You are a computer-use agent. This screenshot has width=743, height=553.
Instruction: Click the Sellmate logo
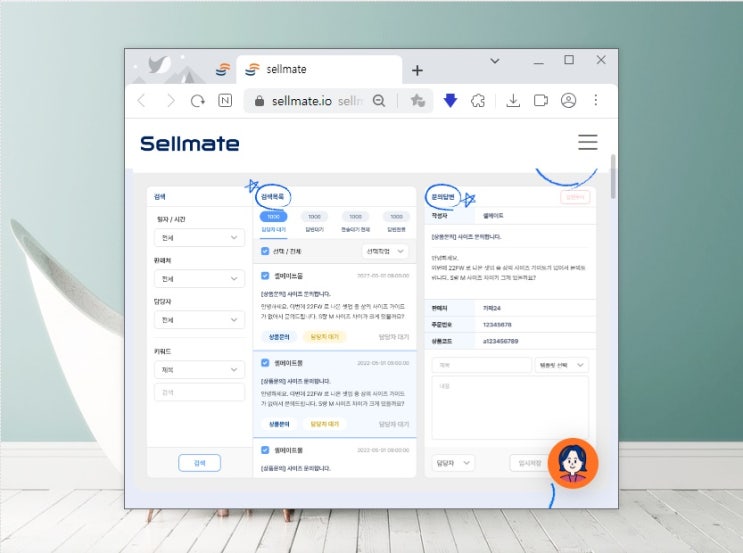pyautogui.click(x=190, y=144)
